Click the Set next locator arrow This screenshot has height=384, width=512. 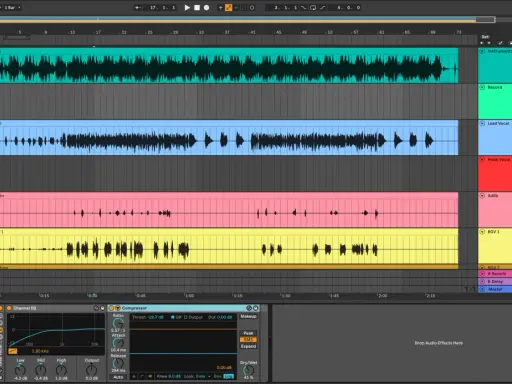click(x=489, y=43)
